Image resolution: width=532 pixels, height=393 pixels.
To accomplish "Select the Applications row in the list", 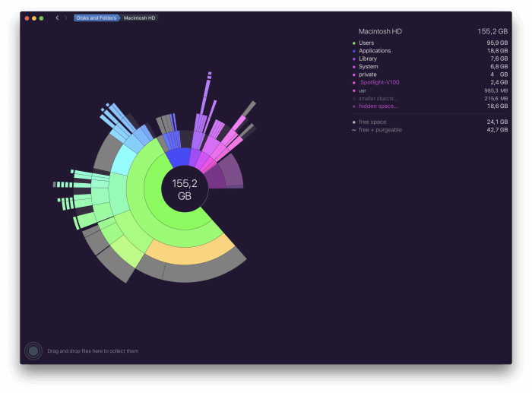I will click(x=430, y=51).
